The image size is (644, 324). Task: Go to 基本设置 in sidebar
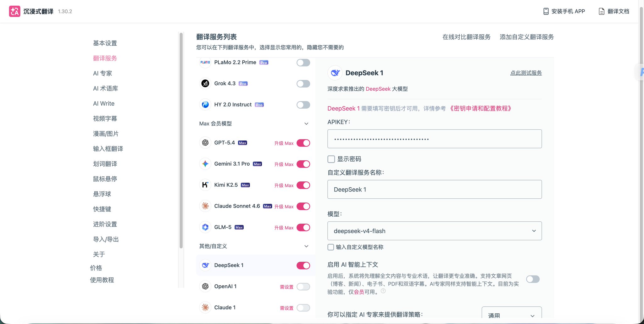click(x=105, y=43)
